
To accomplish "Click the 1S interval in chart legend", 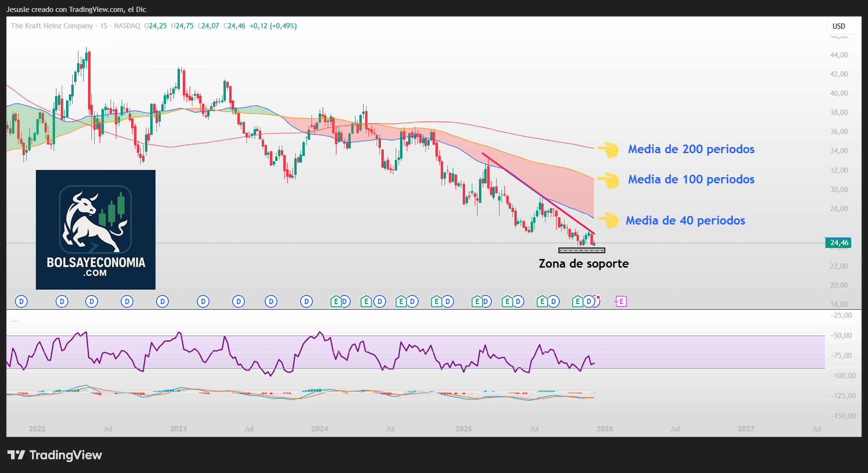I will coord(104,26).
